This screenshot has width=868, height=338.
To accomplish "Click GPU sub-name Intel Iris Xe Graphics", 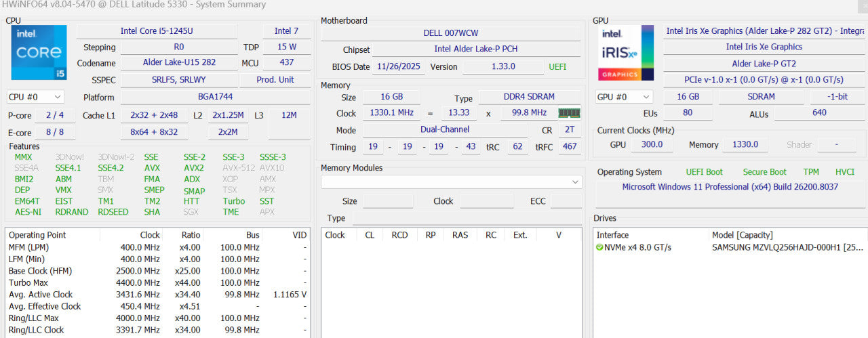I will point(764,47).
